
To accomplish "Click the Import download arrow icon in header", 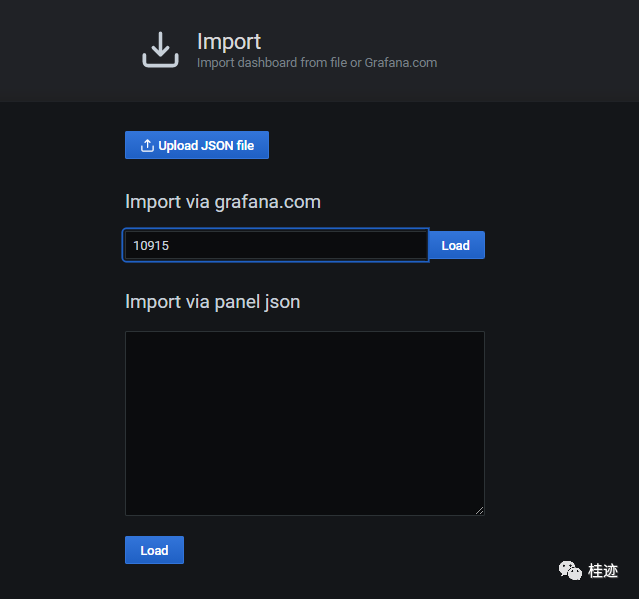I will (x=160, y=50).
